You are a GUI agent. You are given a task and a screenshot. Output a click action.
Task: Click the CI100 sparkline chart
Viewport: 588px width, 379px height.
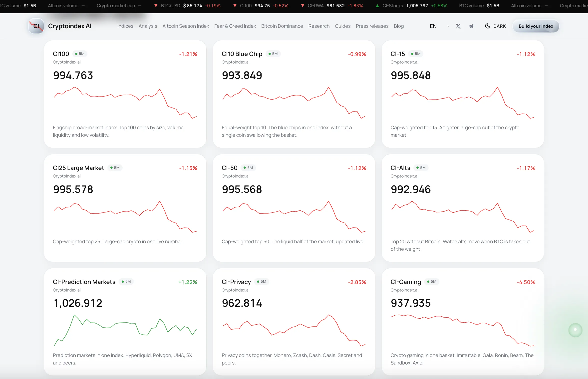(x=125, y=102)
